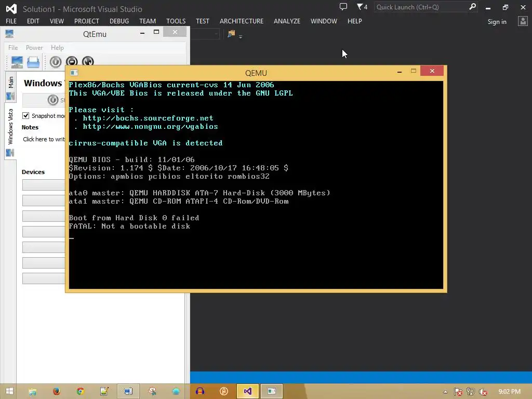Screen dimensions: 532x399
Task: Open the QtEmu Help menu
Action: [x=57, y=48]
